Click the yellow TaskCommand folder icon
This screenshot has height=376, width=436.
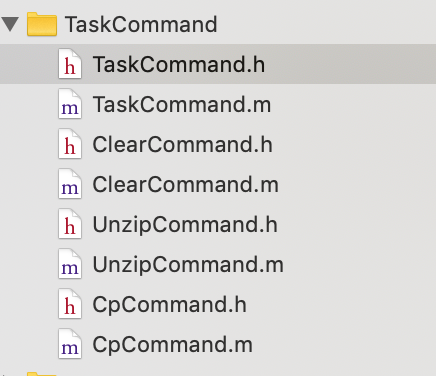(x=42, y=24)
